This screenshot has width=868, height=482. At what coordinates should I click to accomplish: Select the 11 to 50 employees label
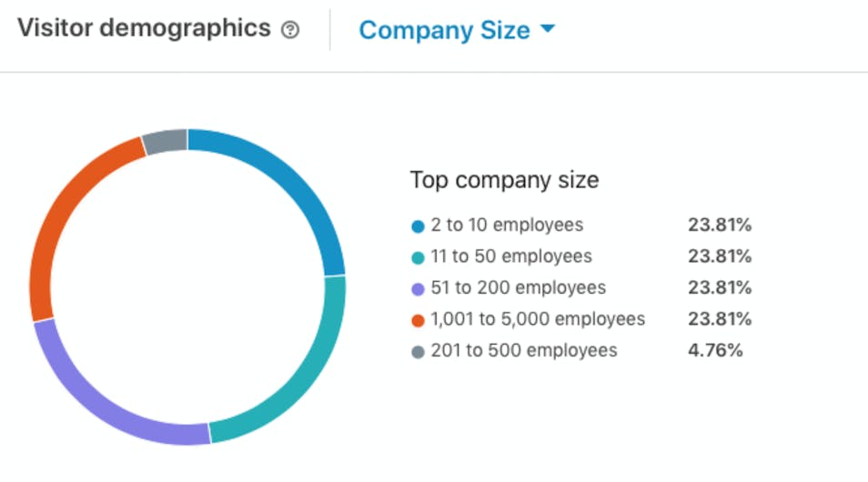point(511,256)
